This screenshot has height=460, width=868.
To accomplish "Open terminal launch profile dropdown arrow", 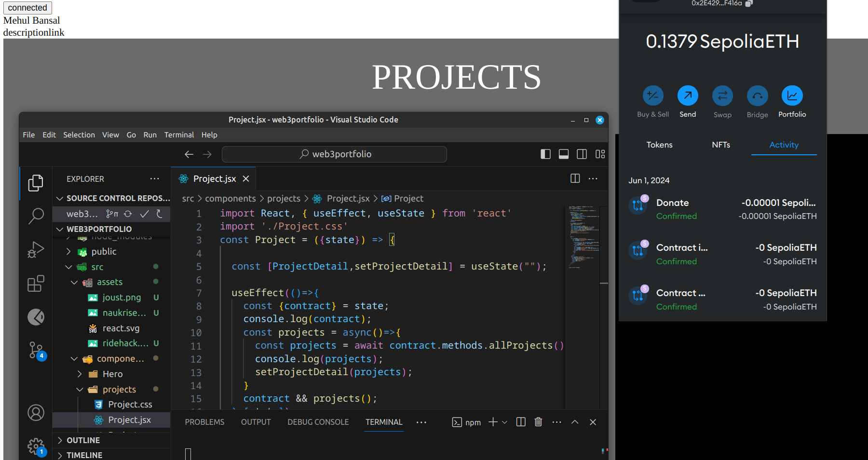I will 504,422.
